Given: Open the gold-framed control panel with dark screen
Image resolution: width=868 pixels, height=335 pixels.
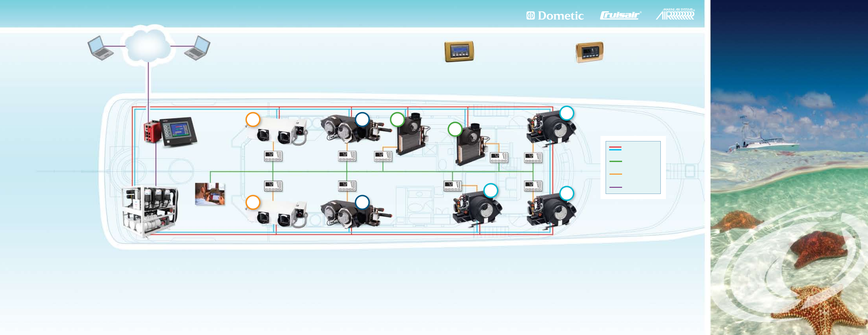Looking at the screenshot, I should tap(589, 52).
